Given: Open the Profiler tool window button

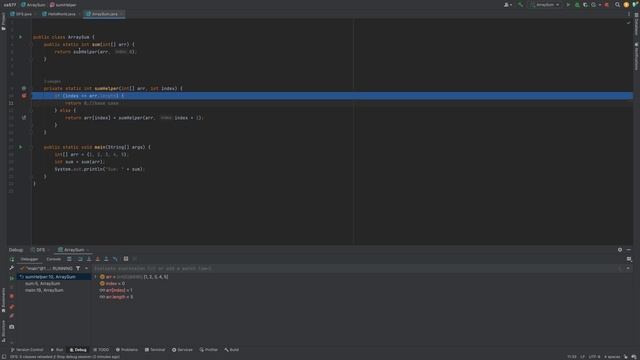Looking at the screenshot, I should tap(209, 350).
